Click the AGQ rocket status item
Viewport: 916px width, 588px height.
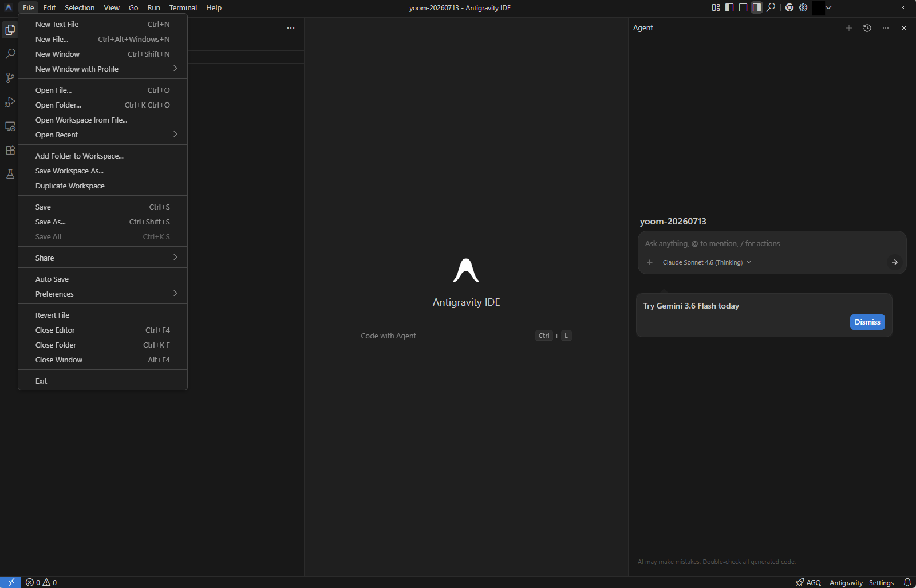[808, 582]
